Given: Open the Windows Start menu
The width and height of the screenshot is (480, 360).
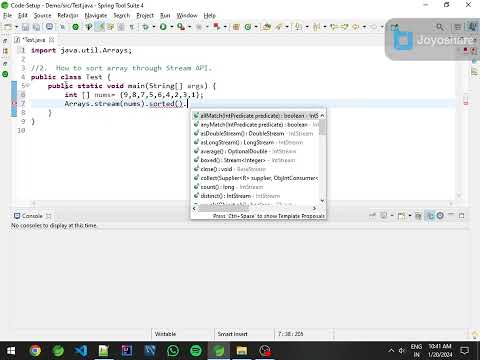Looking at the screenshot, I should pos(11,351).
